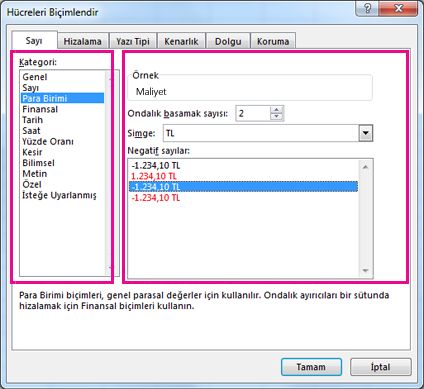Close the Hücreleri Biçimlendir dialog
This screenshot has width=424, height=389.
point(398,8)
